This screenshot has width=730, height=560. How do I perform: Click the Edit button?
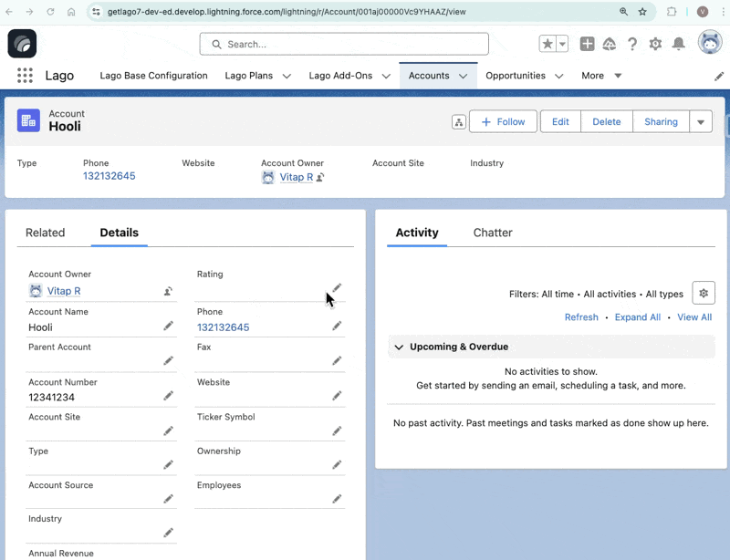click(x=560, y=121)
